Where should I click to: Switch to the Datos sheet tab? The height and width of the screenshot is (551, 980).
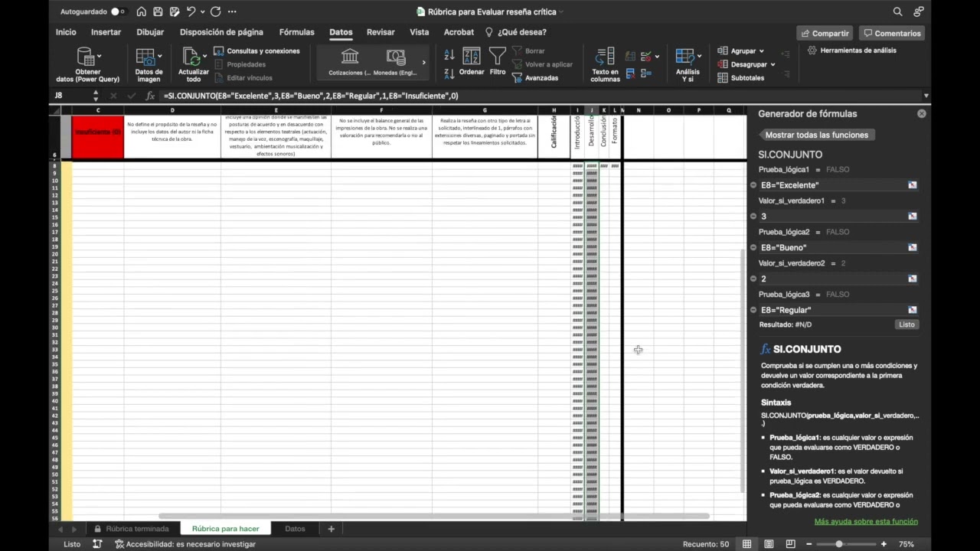click(295, 529)
